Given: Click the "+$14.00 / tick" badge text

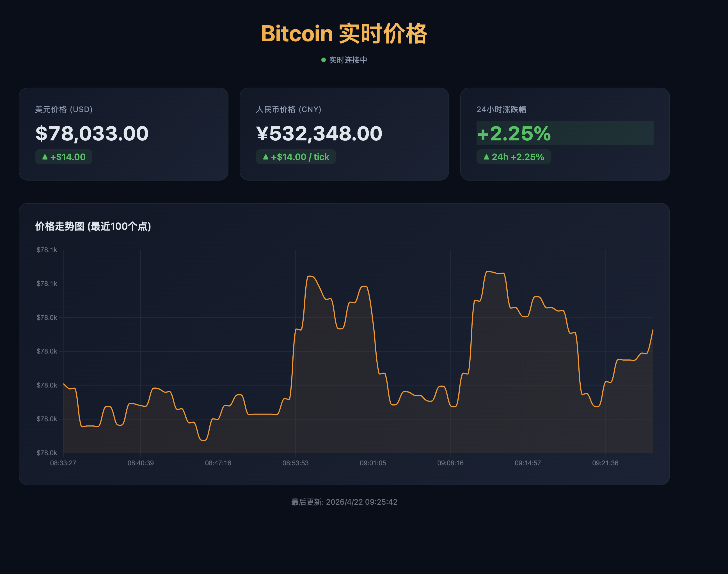Looking at the screenshot, I should 300,157.
